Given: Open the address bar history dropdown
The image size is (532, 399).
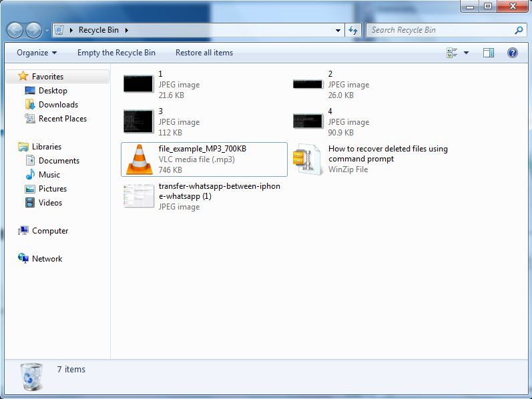Looking at the screenshot, I should coord(338,30).
